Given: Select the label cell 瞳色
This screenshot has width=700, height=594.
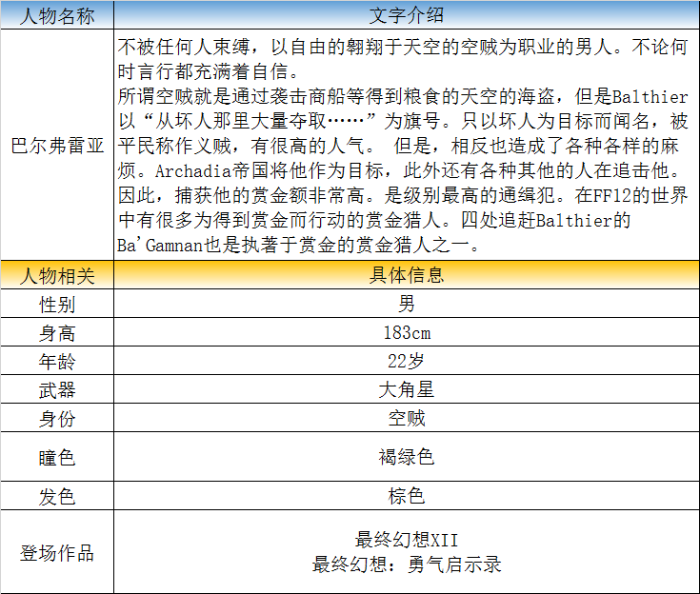Looking at the screenshot, I should coord(57,457).
